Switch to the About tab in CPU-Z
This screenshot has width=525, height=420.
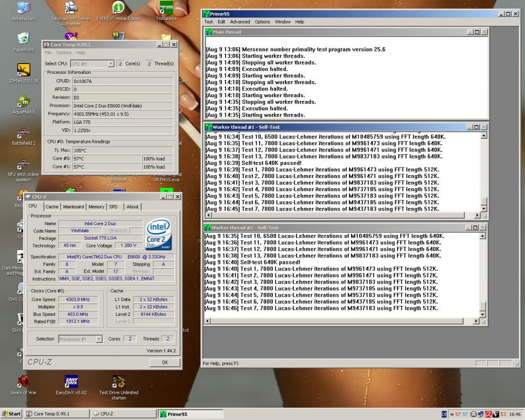[132, 207]
